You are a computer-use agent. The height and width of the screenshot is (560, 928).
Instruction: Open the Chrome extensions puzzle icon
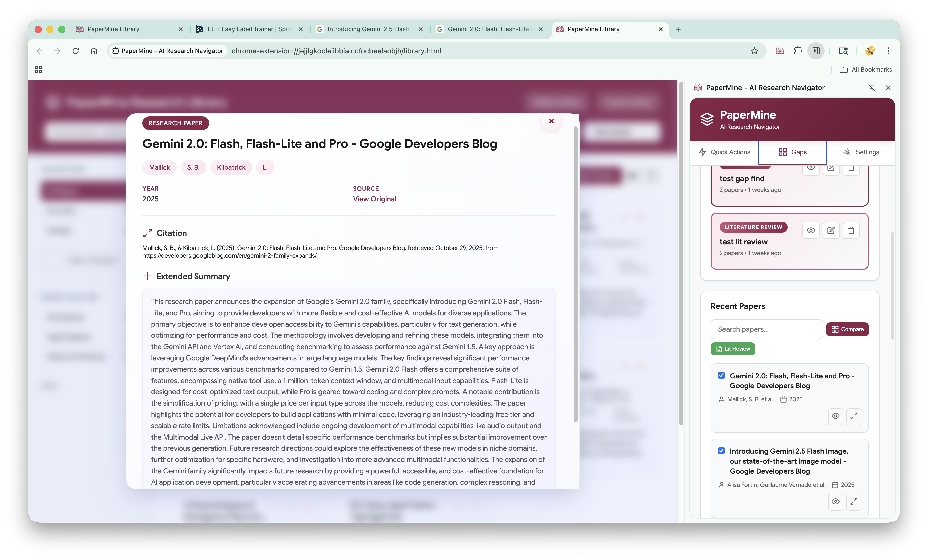point(798,51)
